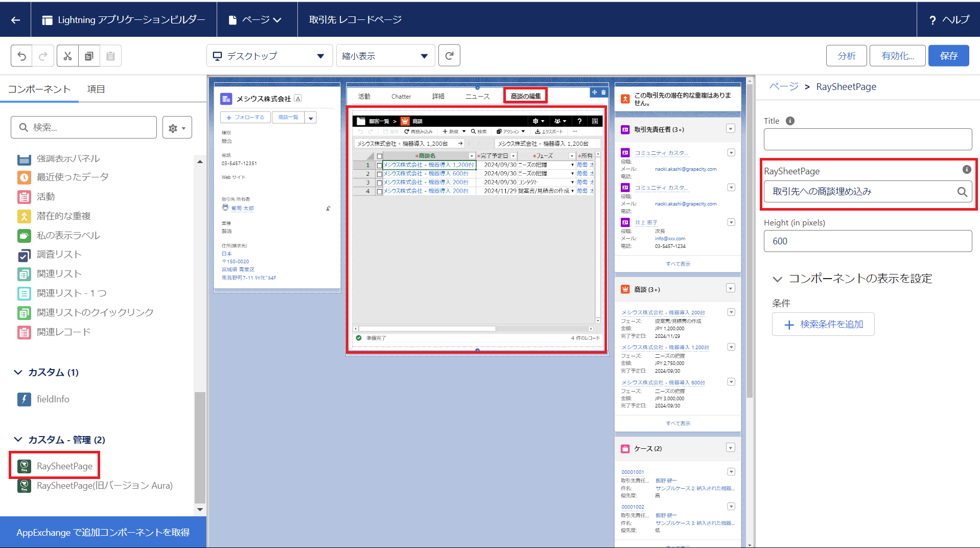Image resolution: width=980 pixels, height=548 pixels.
Task: Click the RaySheetPage property info icon
Action: point(967,169)
